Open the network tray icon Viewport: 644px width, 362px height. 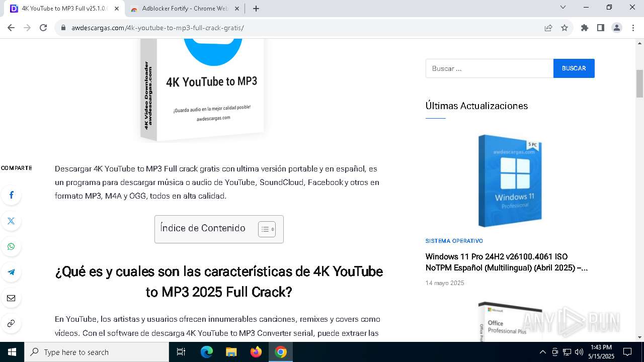tap(567, 352)
